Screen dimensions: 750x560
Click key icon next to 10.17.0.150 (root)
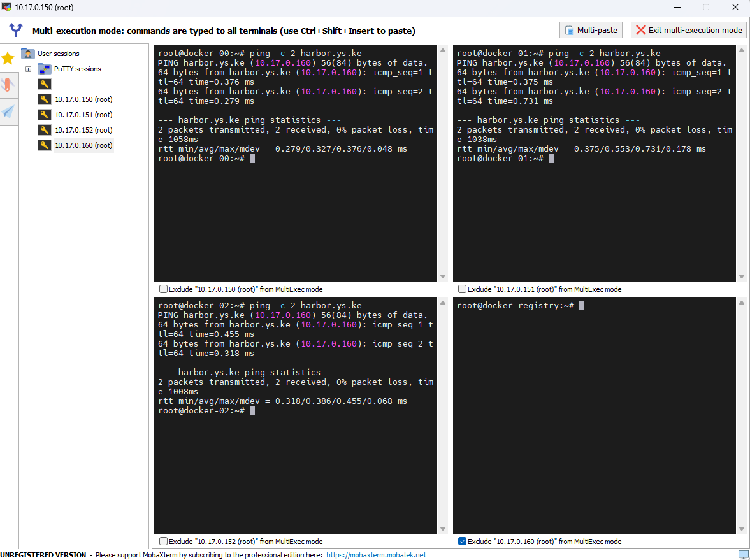tap(45, 99)
